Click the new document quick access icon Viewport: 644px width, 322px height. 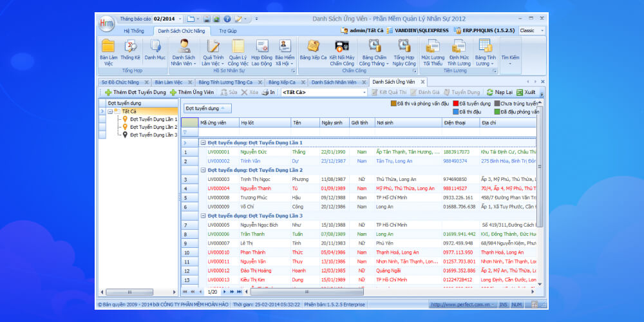[x=190, y=19]
